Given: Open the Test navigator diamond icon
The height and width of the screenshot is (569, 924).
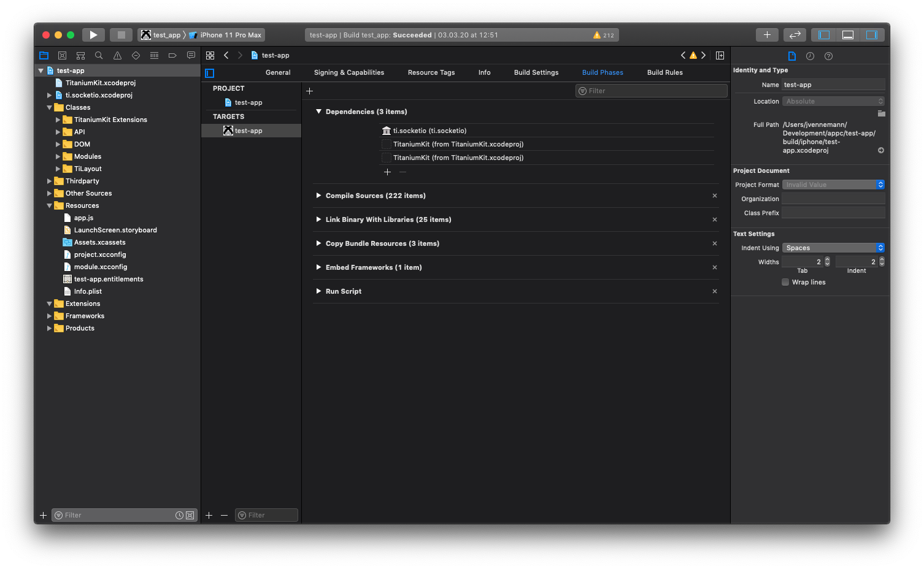Looking at the screenshot, I should (136, 55).
